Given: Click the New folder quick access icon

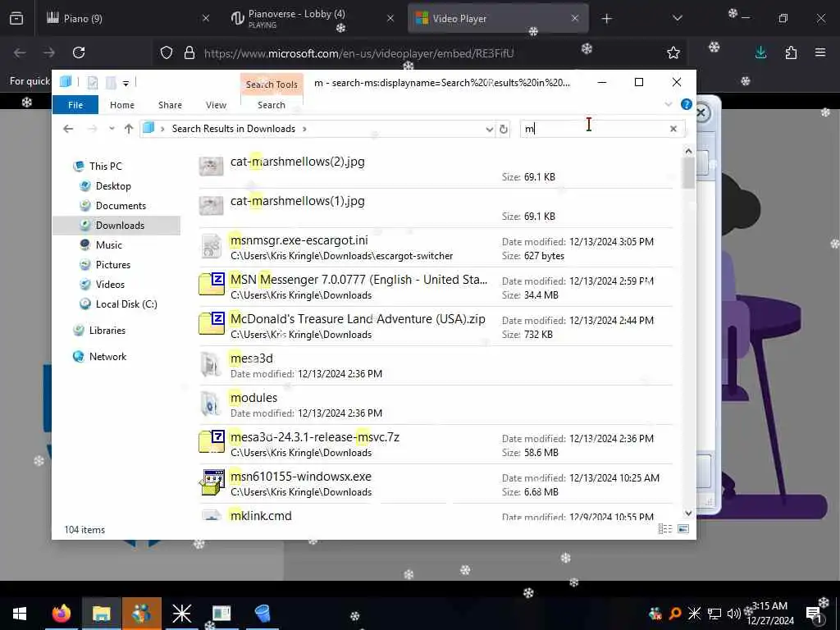Looking at the screenshot, I should tap(111, 83).
